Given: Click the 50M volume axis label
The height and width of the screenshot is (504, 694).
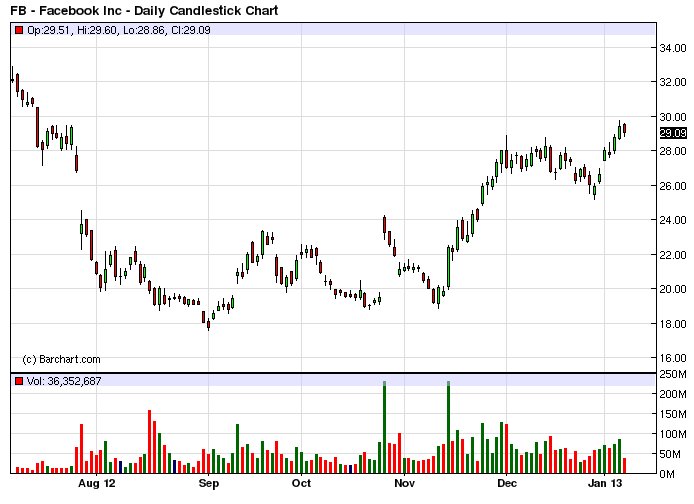Looking at the screenshot, I should pos(673,454).
